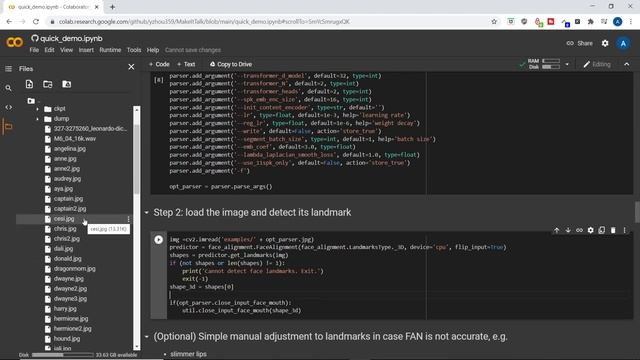Collapse the Step 2 section
This screenshot has width=640, height=360.
coord(147,213)
